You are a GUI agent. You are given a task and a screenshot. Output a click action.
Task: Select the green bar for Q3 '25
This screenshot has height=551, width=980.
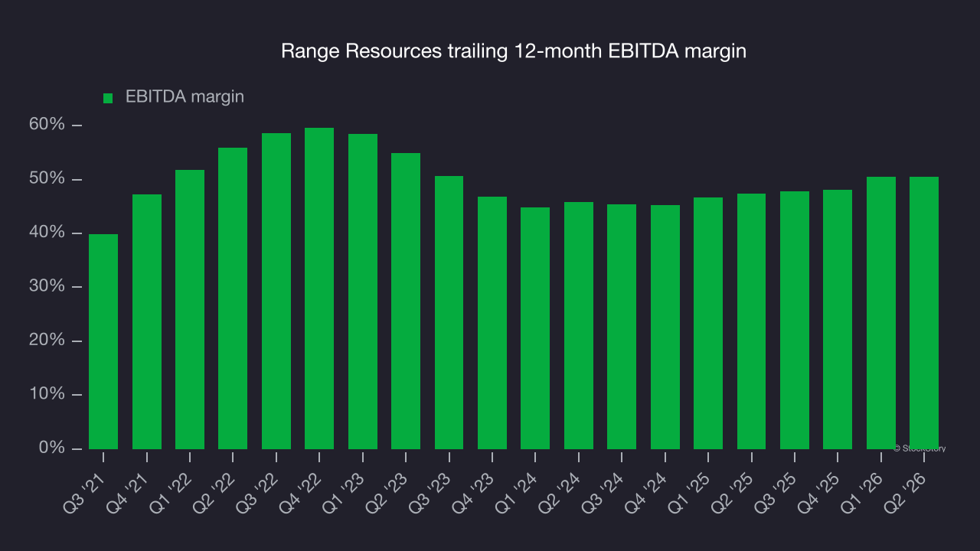click(795, 320)
